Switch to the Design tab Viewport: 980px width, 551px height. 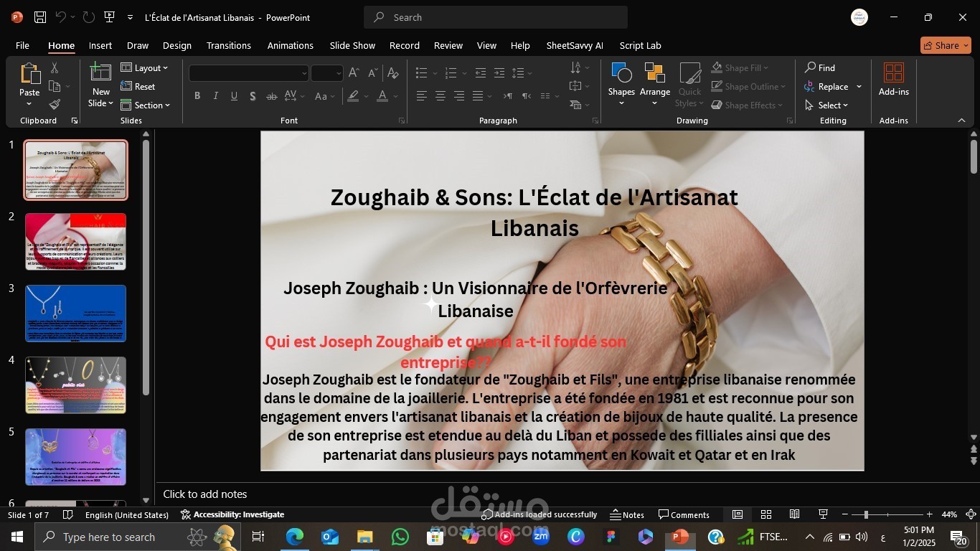click(x=176, y=45)
